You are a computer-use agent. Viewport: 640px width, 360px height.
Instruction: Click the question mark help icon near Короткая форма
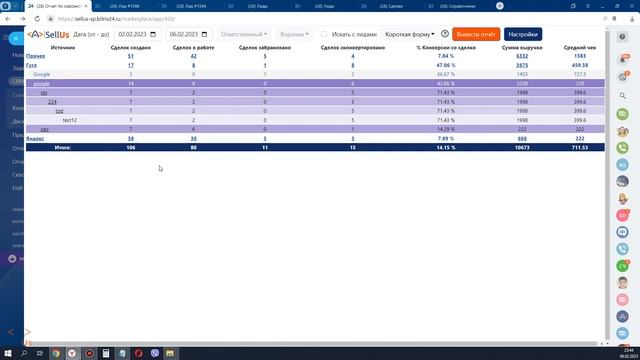[445, 34]
